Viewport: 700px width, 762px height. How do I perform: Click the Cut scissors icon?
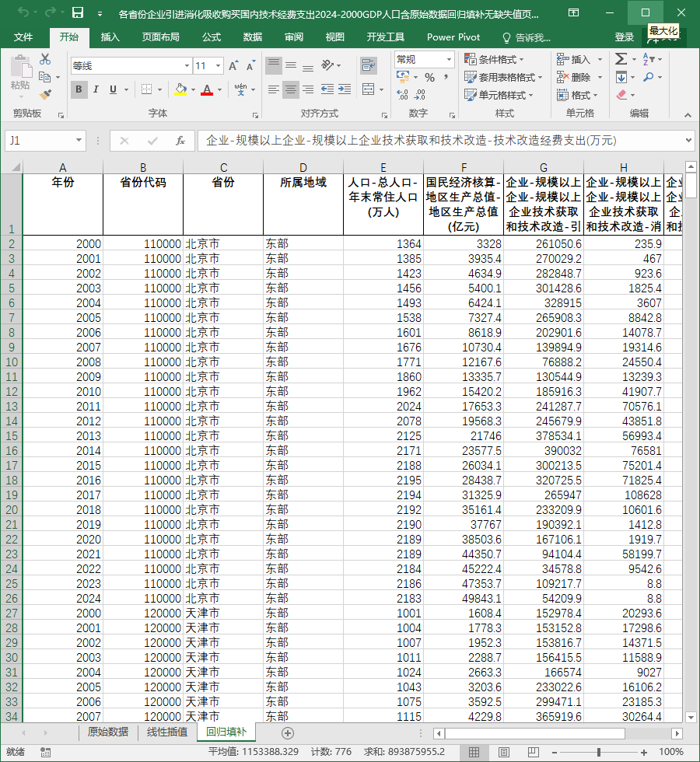click(x=45, y=59)
